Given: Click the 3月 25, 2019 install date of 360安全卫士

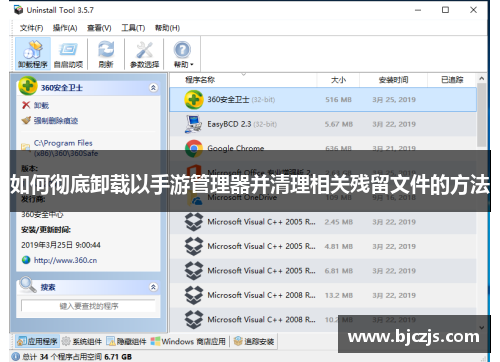Looking at the screenshot, I should coord(394,100).
